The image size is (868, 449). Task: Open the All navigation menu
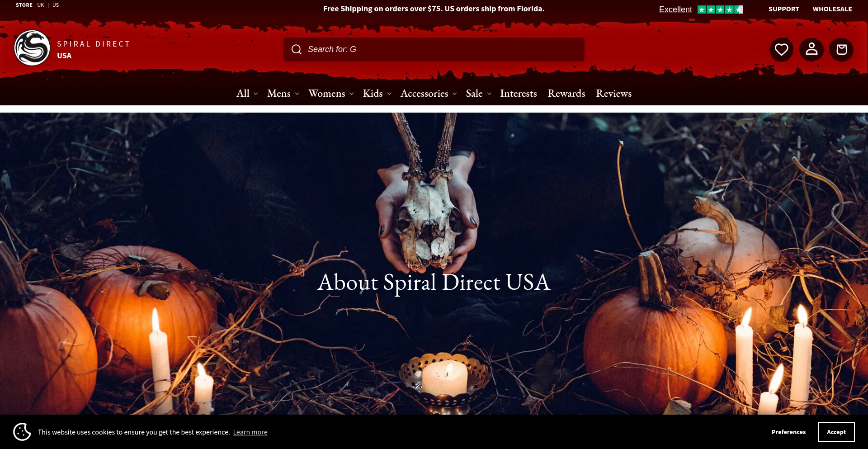pyautogui.click(x=243, y=93)
